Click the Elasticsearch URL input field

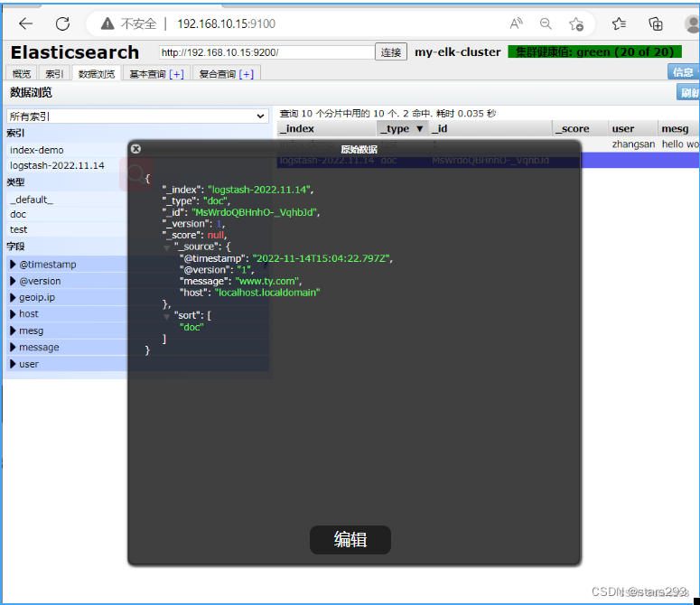coord(267,52)
